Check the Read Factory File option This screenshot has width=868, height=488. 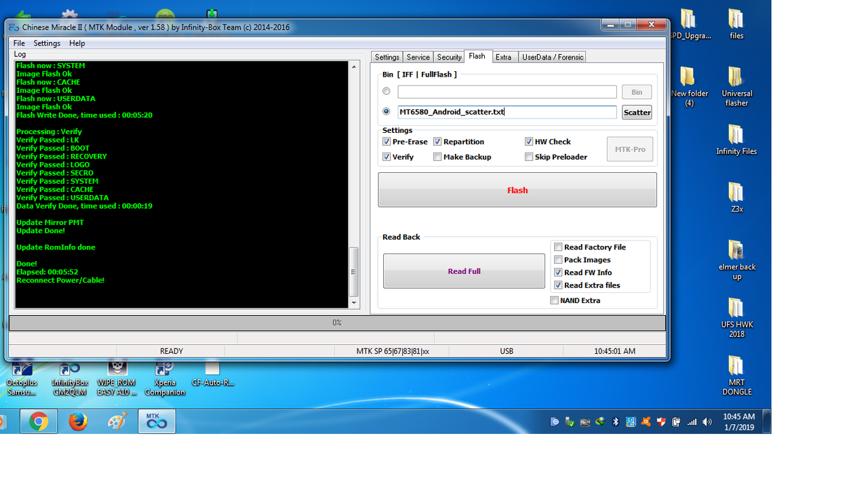pos(558,247)
